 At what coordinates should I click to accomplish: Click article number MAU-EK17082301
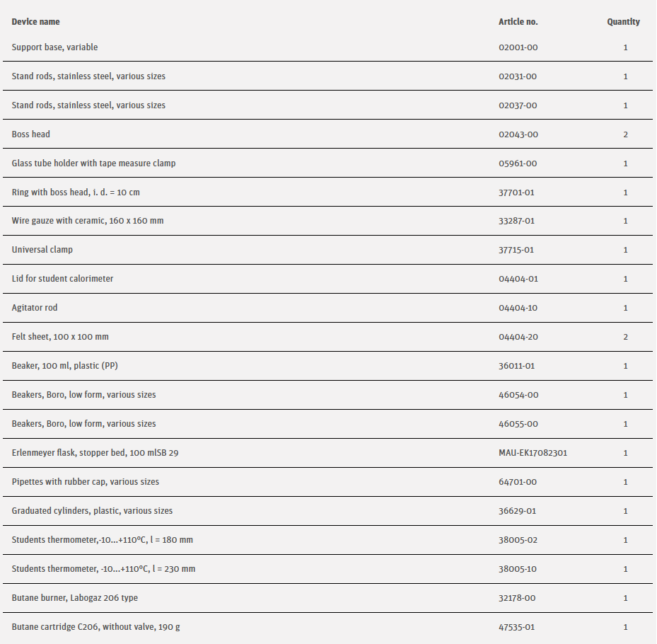pyautogui.click(x=533, y=453)
